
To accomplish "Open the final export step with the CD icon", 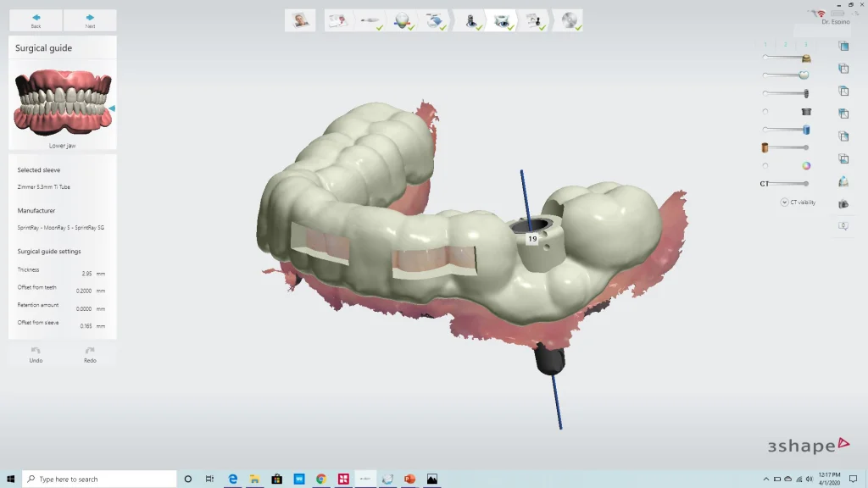I will click(x=569, y=20).
